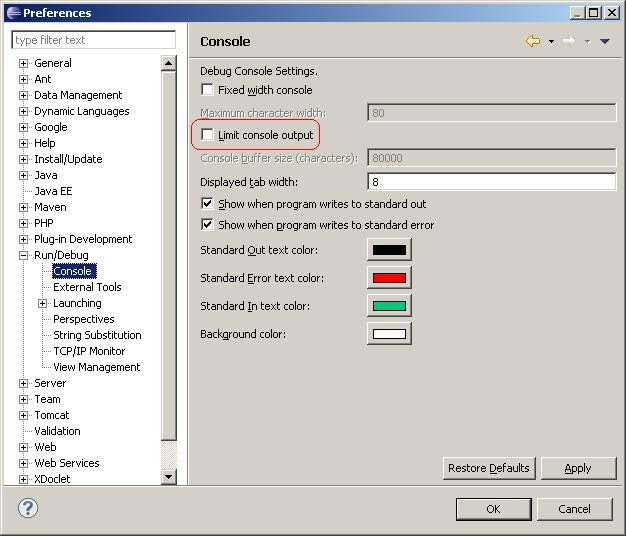Viewport: 626px width, 536px height.
Task: Click the tree scrollbar up arrow
Action: [168, 63]
